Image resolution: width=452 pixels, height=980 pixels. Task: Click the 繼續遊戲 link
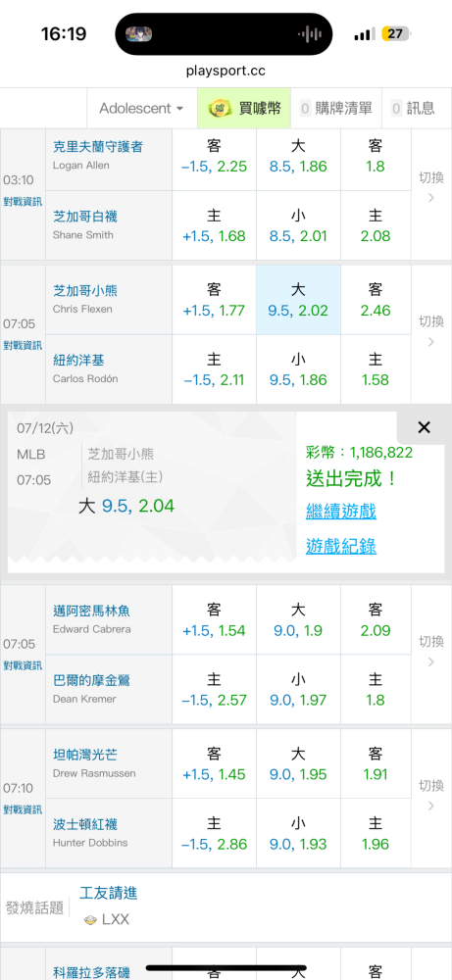(x=341, y=512)
